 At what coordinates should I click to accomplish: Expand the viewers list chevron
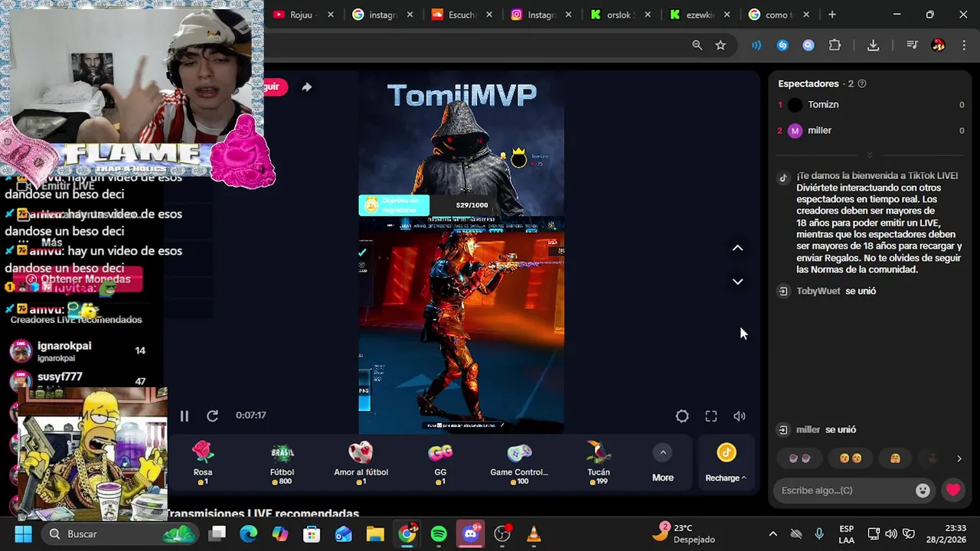[869, 155]
